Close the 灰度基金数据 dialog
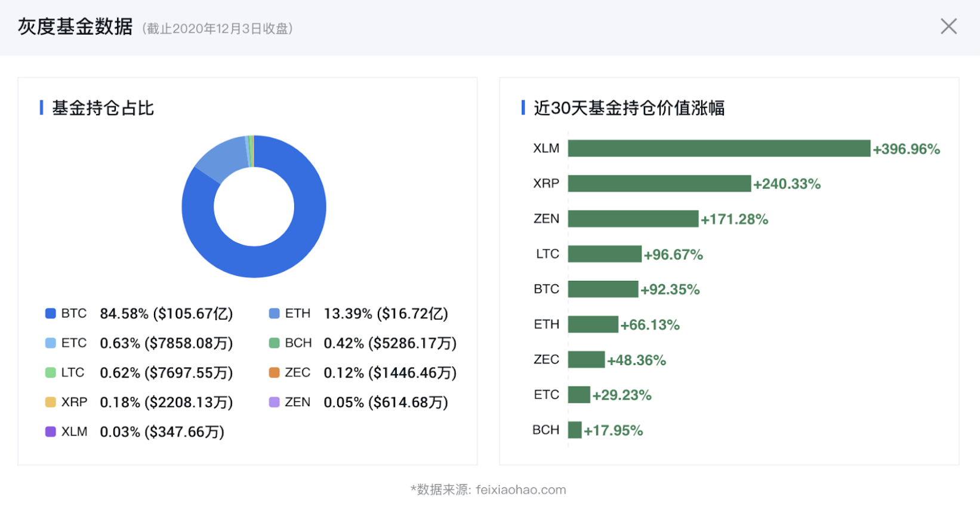The width and height of the screenshot is (980, 509). click(x=948, y=26)
